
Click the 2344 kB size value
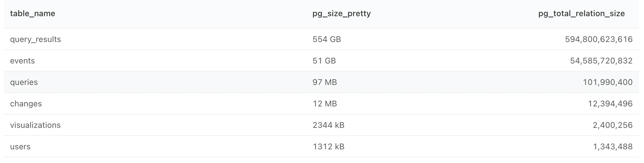[329, 125]
